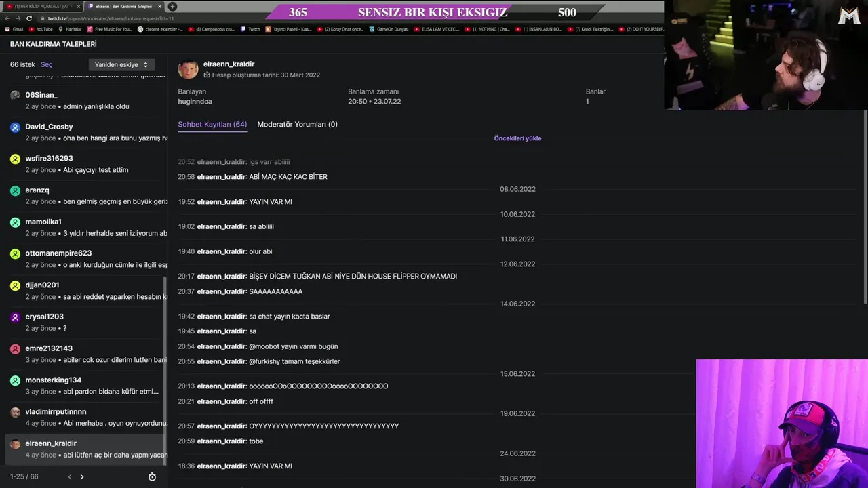Open unban request from erenzq
Image resolution: width=868 pixels, height=488 pixels.
coord(85,196)
